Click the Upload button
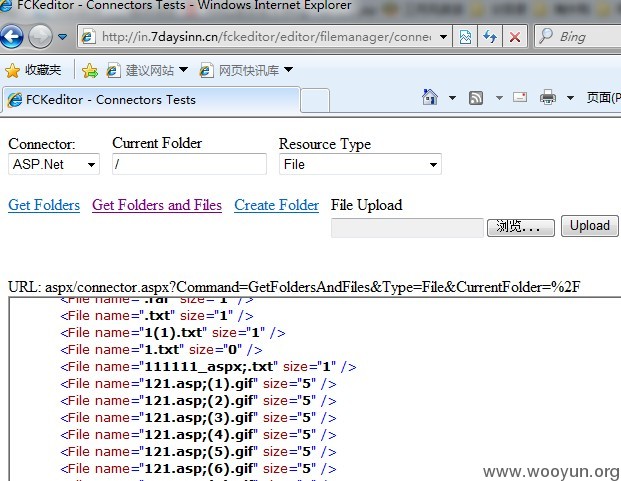The height and width of the screenshot is (481, 621). pyautogui.click(x=589, y=226)
